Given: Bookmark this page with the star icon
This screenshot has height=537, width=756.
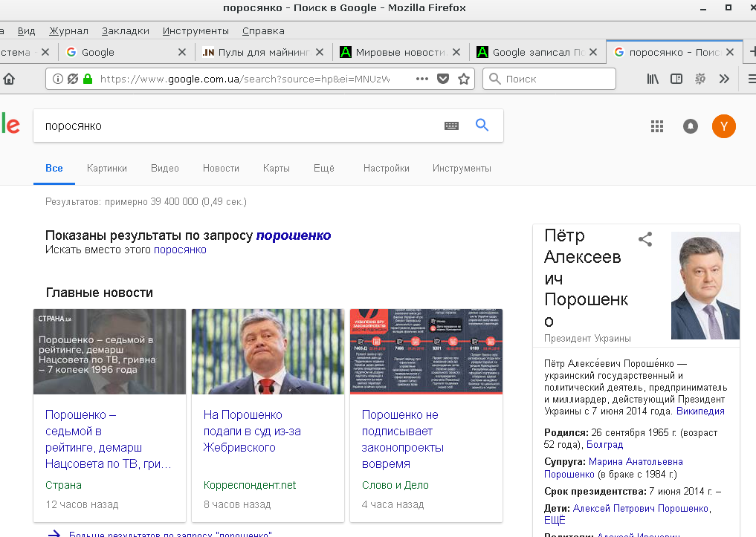Looking at the screenshot, I should click(x=464, y=79).
